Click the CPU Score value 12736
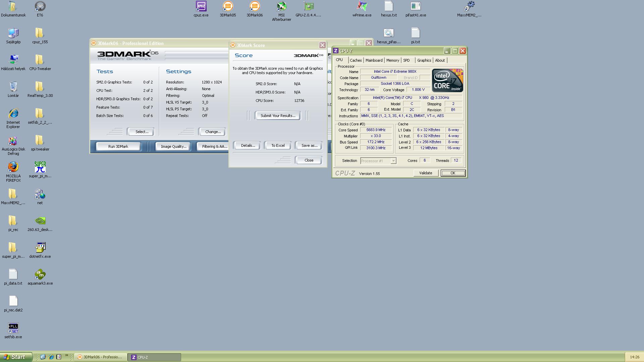Screen dimensions: 644x362 tap(299, 101)
